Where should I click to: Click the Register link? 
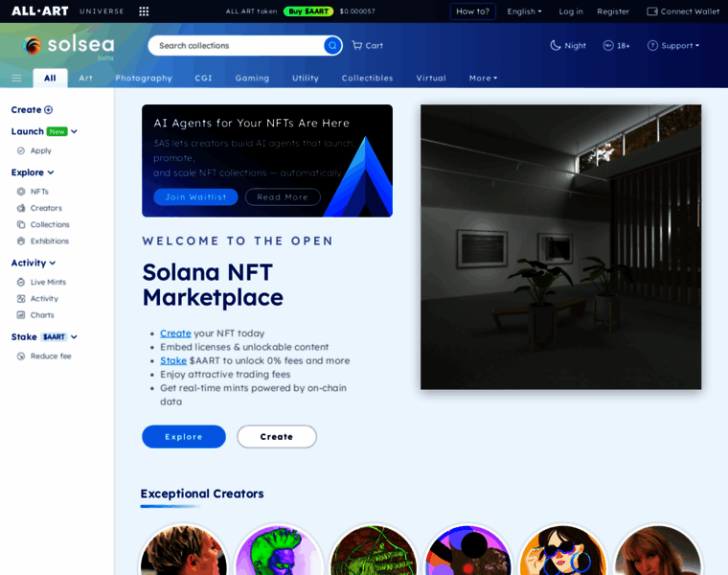coord(613,11)
